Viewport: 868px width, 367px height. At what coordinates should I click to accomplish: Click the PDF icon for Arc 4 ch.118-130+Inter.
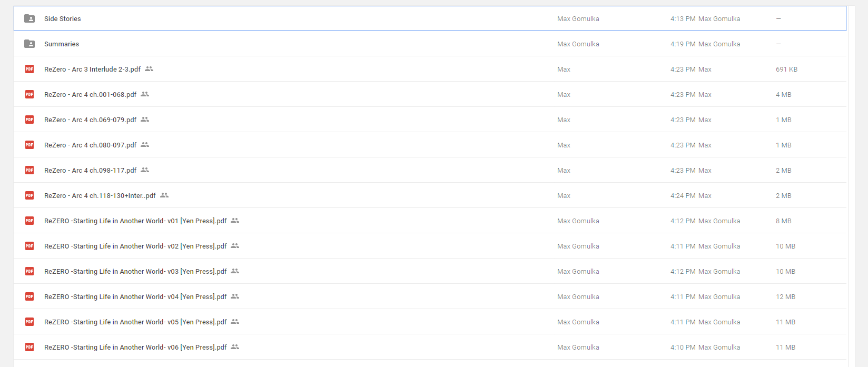pyautogui.click(x=29, y=195)
